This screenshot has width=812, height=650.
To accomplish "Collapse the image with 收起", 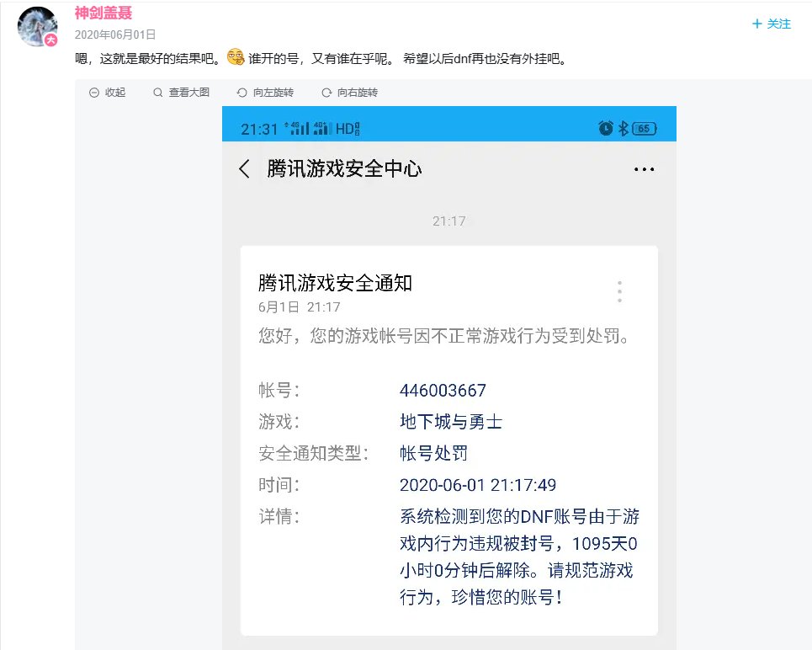I will click(107, 93).
